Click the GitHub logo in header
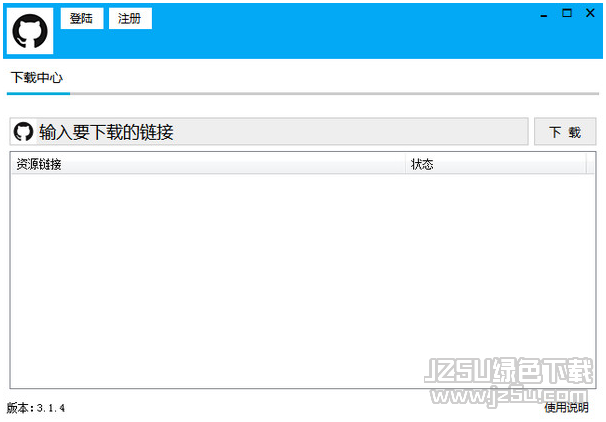Viewport: 606px width, 422px height. pyautogui.click(x=30, y=31)
